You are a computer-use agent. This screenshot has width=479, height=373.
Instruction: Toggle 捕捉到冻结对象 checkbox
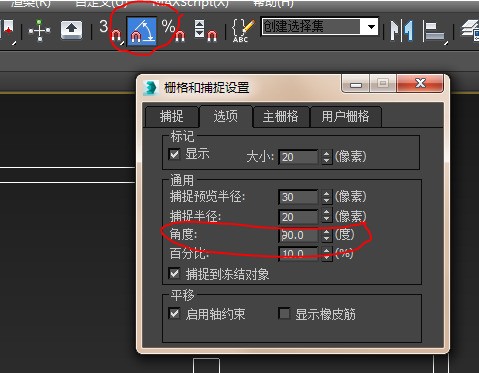pyautogui.click(x=175, y=274)
